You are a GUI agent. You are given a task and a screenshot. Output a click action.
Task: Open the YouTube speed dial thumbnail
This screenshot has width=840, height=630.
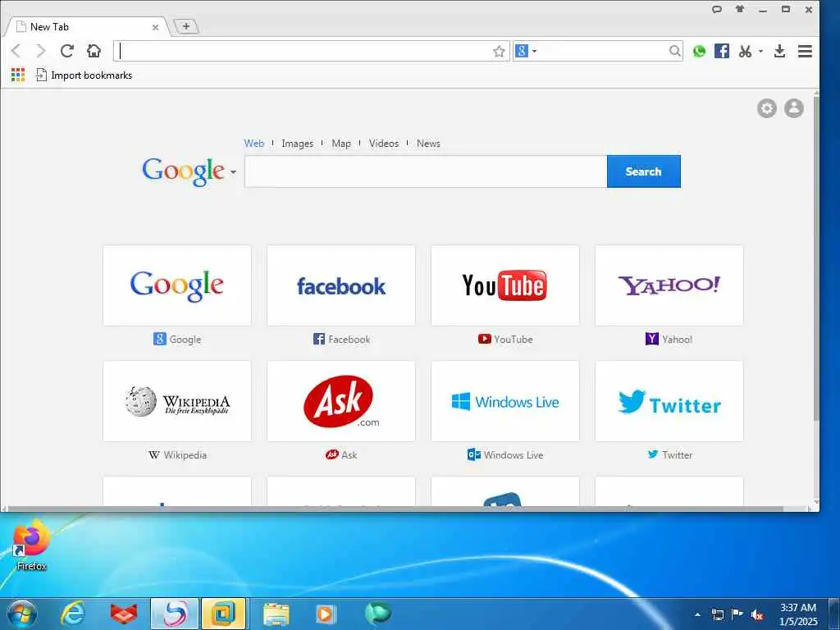click(x=505, y=285)
